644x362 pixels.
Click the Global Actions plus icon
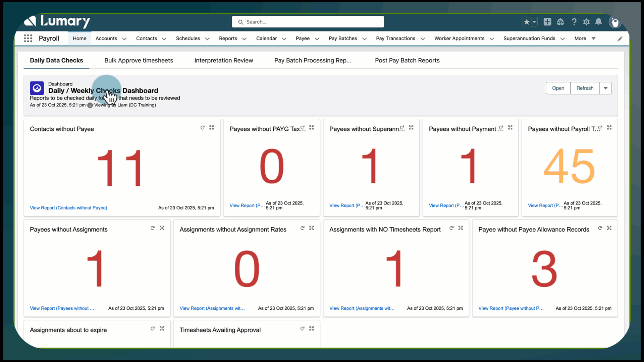[547, 22]
